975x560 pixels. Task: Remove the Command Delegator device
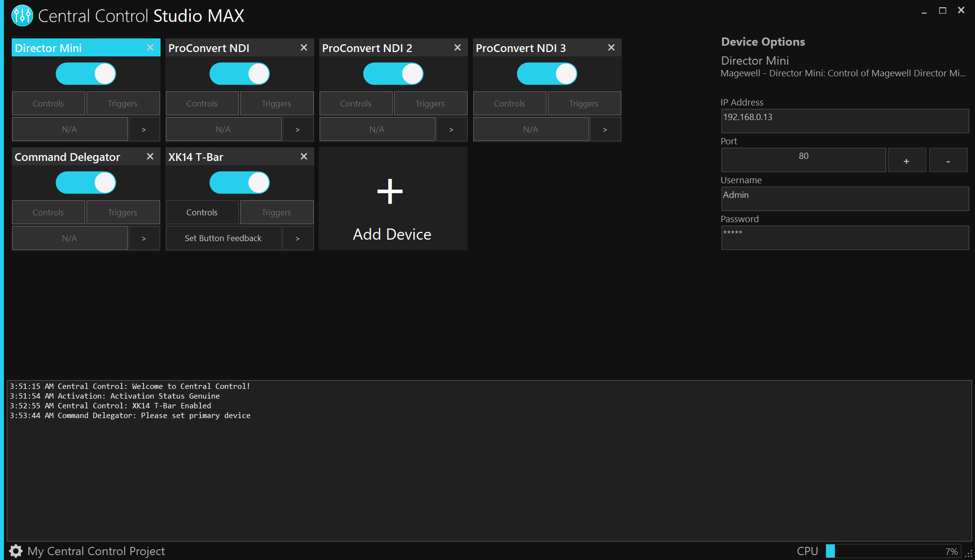coord(150,157)
